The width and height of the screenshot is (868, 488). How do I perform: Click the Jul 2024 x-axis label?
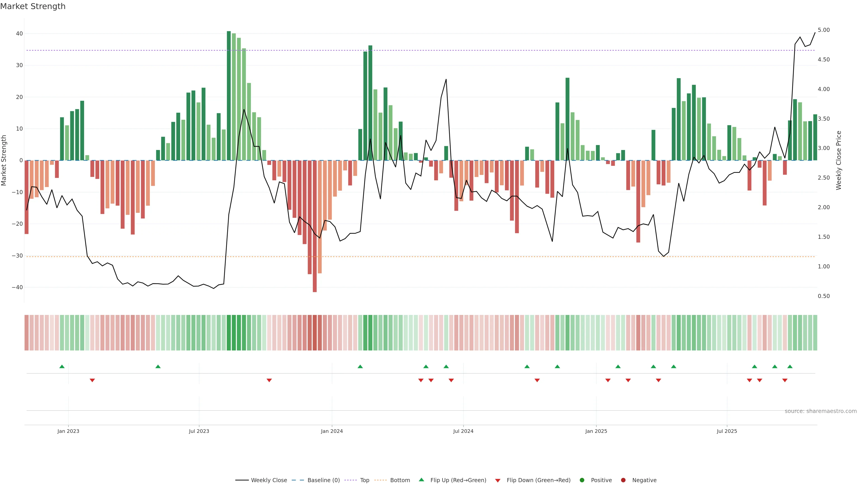click(x=463, y=431)
